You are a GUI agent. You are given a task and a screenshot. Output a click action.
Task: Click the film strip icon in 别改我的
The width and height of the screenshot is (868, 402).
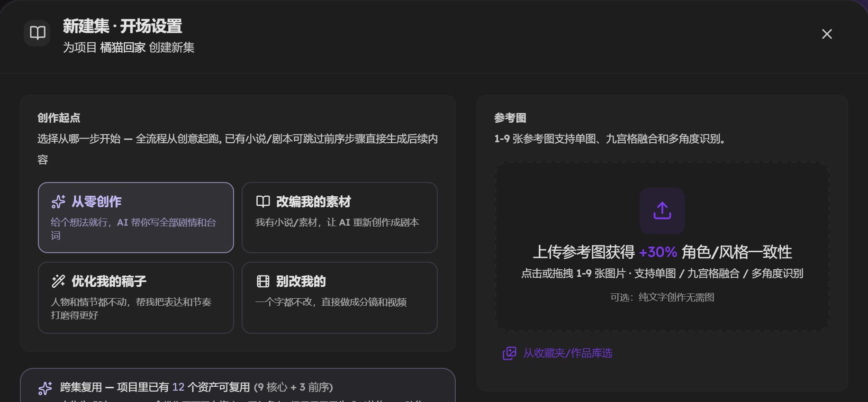pos(263,282)
